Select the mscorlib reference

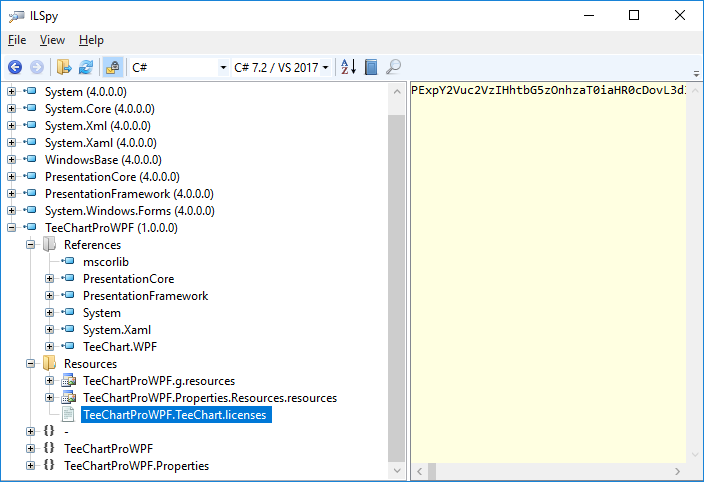tap(106, 262)
